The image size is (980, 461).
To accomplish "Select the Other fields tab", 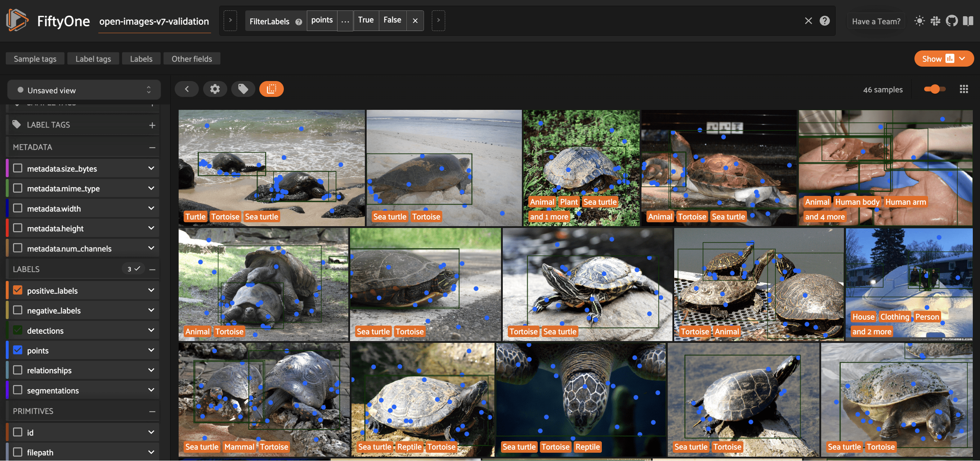I will coord(191,59).
